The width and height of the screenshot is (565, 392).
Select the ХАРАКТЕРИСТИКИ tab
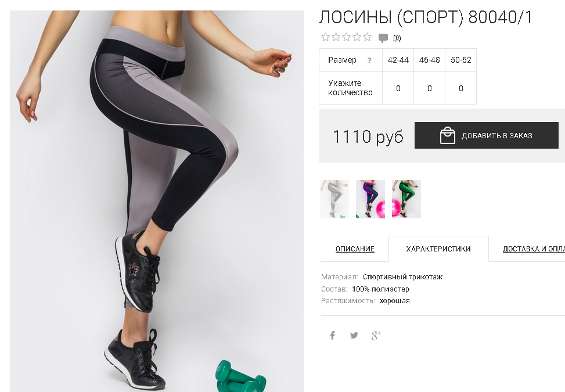(438, 249)
